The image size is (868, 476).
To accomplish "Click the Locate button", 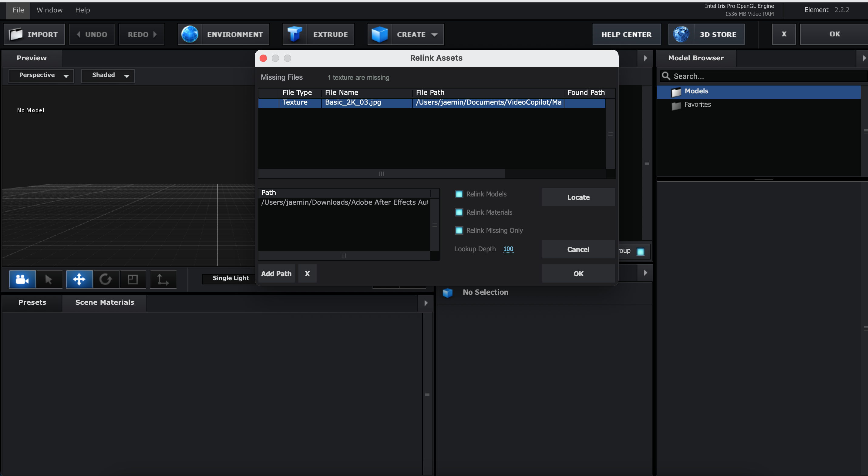I will click(578, 197).
